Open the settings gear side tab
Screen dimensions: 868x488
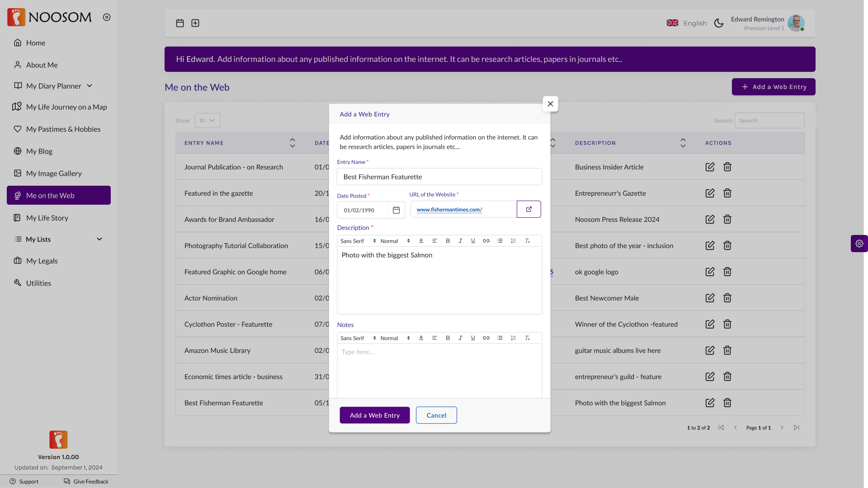pos(859,244)
